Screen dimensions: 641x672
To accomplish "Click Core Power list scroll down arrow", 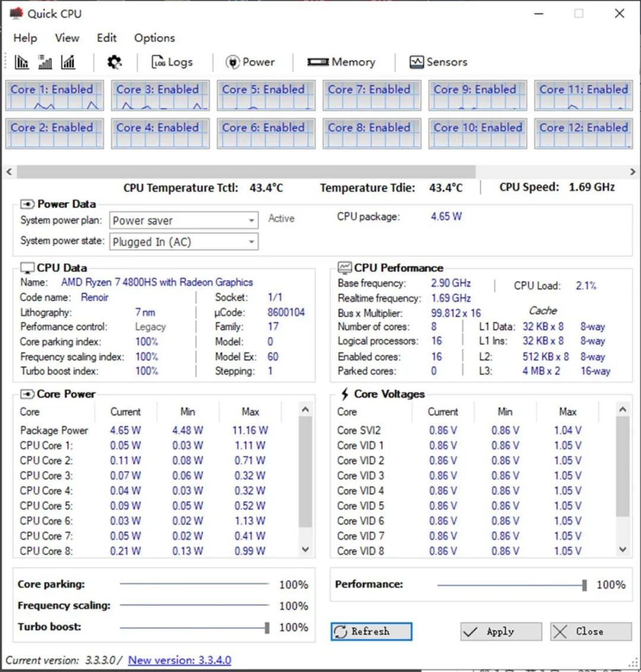I will (x=305, y=549).
